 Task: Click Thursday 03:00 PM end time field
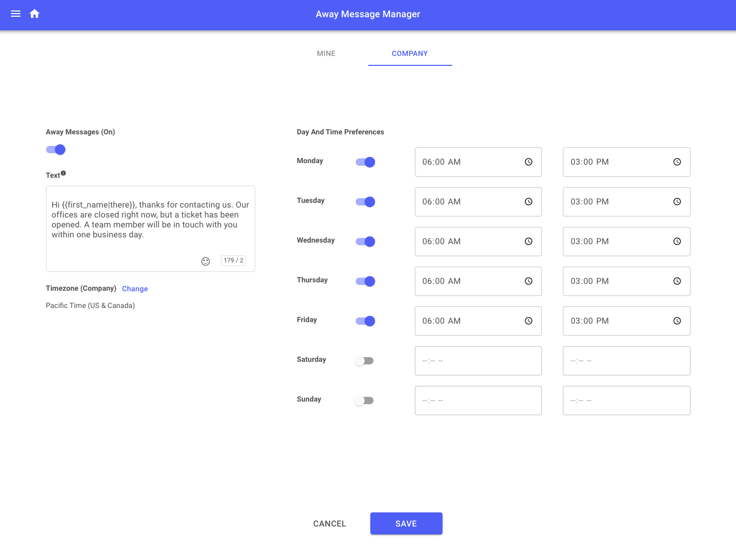[x=627, y=281]
